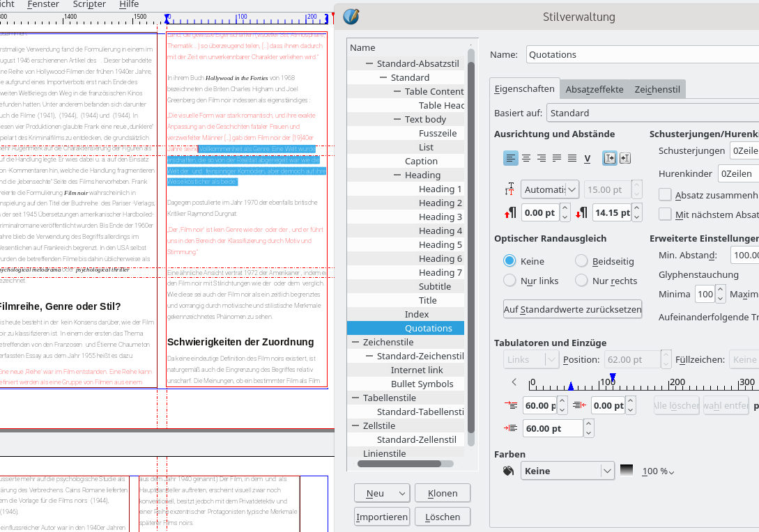Viewport: 759px width, 532px height.
Task: Open the line spacing mode dropdown
Action: pyautogui.click(x=550, y=189)
